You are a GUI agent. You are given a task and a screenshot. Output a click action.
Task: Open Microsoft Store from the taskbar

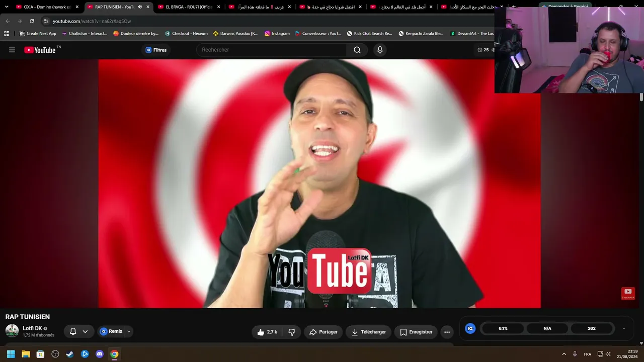click(40, 354)
